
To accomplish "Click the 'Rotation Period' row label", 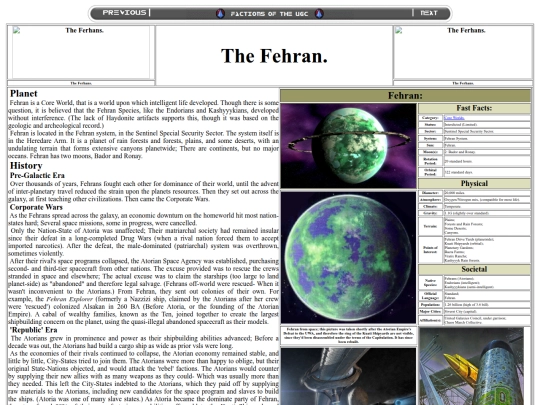I will pos(430,161).
